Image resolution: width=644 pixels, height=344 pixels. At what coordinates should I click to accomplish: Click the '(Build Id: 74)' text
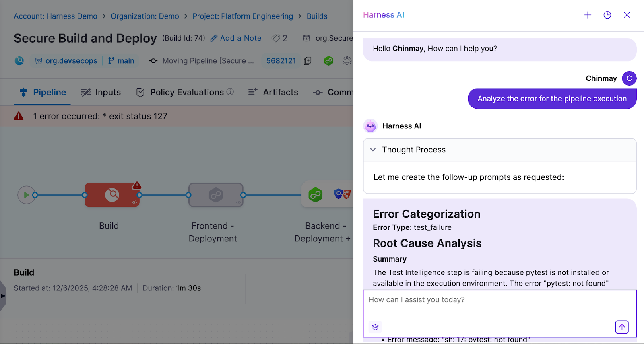pos(184,38)
